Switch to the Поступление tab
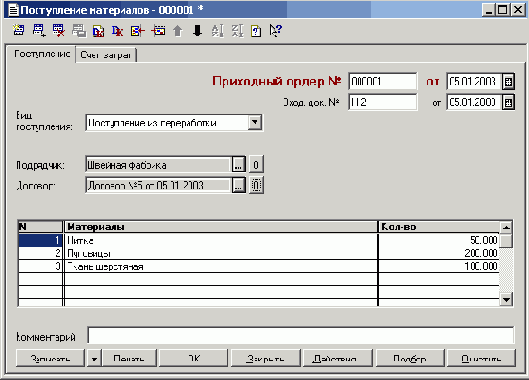This screenshot has width=529, height=380. pyautogui.click(x=41, y=54)
